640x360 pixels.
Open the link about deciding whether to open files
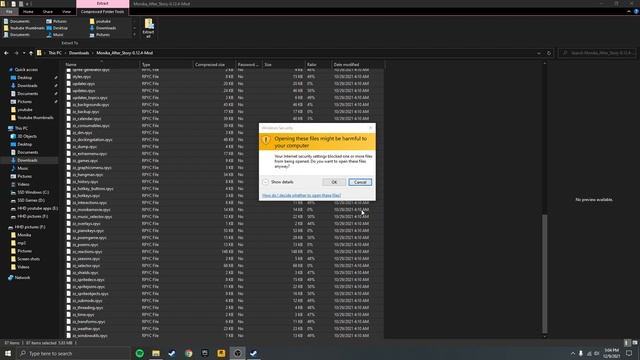click(301, 196)
